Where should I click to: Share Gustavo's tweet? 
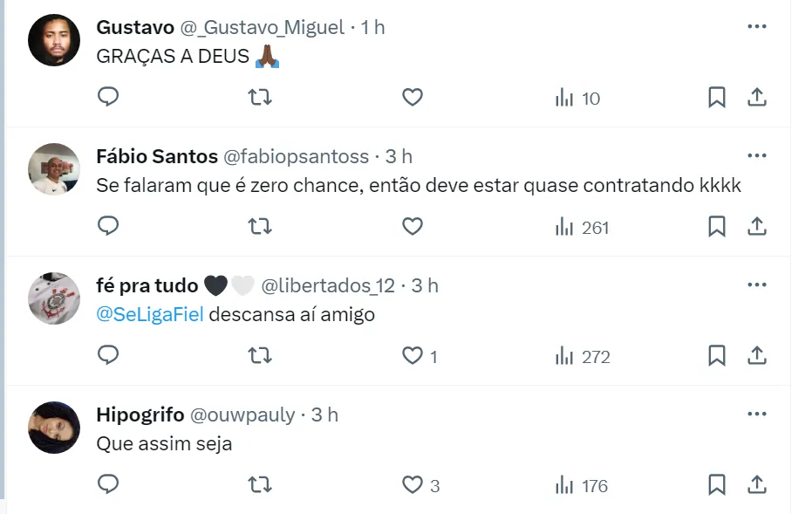pos(757,98)
